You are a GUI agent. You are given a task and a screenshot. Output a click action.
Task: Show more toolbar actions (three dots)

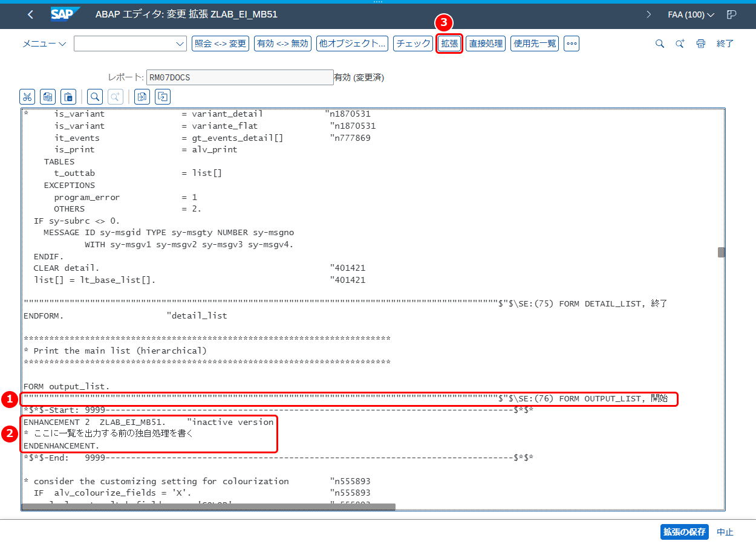[572, 44]
